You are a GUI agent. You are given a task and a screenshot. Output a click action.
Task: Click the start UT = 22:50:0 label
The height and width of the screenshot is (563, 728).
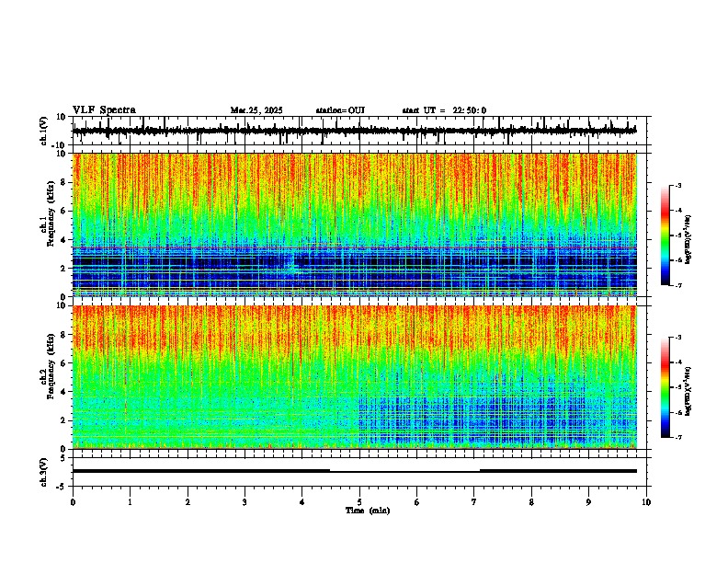444,110
